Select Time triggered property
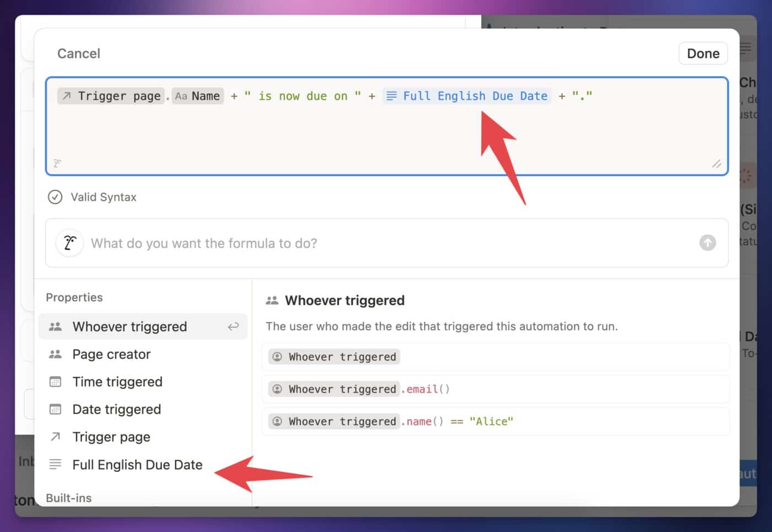This screenshot has height=532, width=772. tap(143, 381)
